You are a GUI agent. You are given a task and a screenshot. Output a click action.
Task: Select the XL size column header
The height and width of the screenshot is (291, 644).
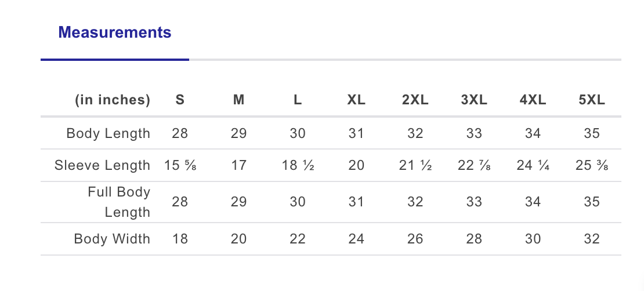pyautogui.click(x=356, y=100)
